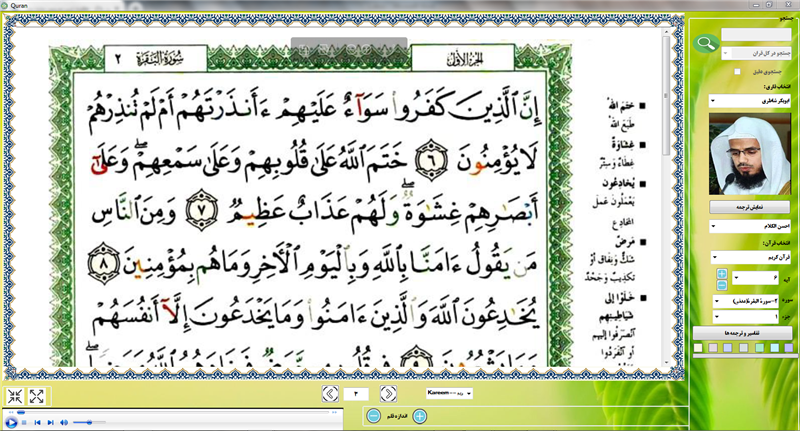
Task: Click the vertical scrollbar of Quran page
Action: (666, 95)
